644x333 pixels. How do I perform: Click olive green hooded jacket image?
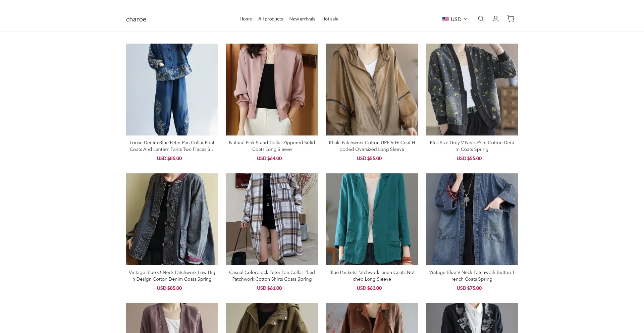coord(272,318)
